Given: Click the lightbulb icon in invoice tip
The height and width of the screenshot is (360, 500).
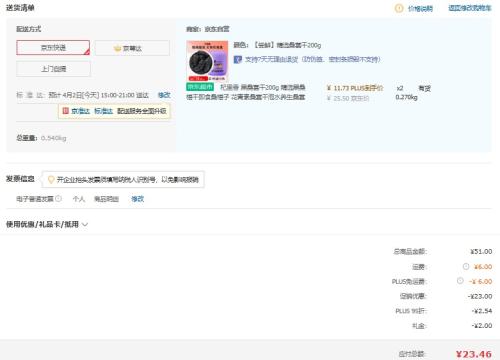Looking at the screenshot, I should click(x=51, y=180).
